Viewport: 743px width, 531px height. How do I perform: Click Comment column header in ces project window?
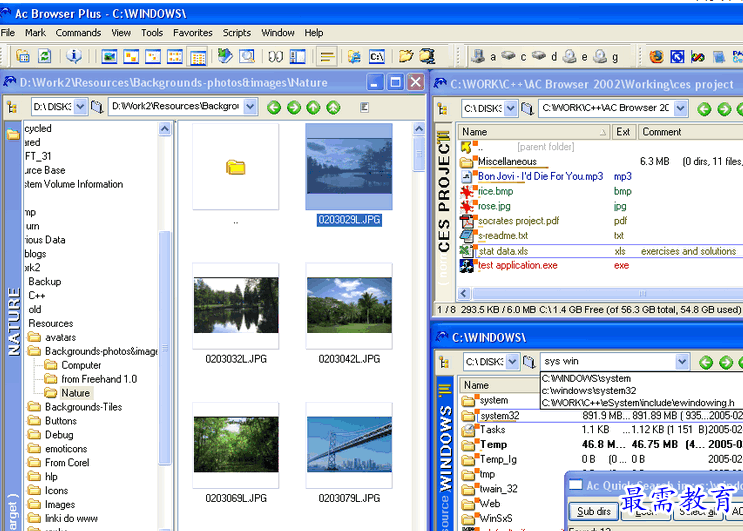click(x=690, y=132)
